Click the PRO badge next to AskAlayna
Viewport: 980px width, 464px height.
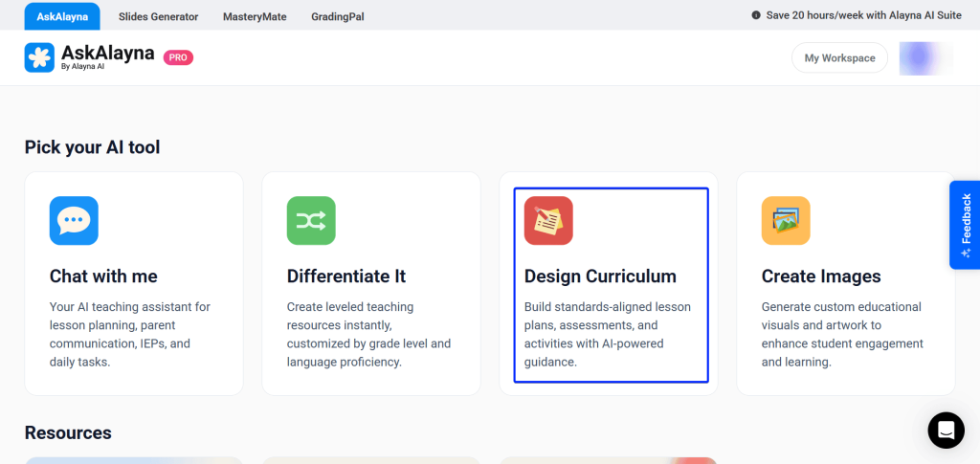point(178,57)
